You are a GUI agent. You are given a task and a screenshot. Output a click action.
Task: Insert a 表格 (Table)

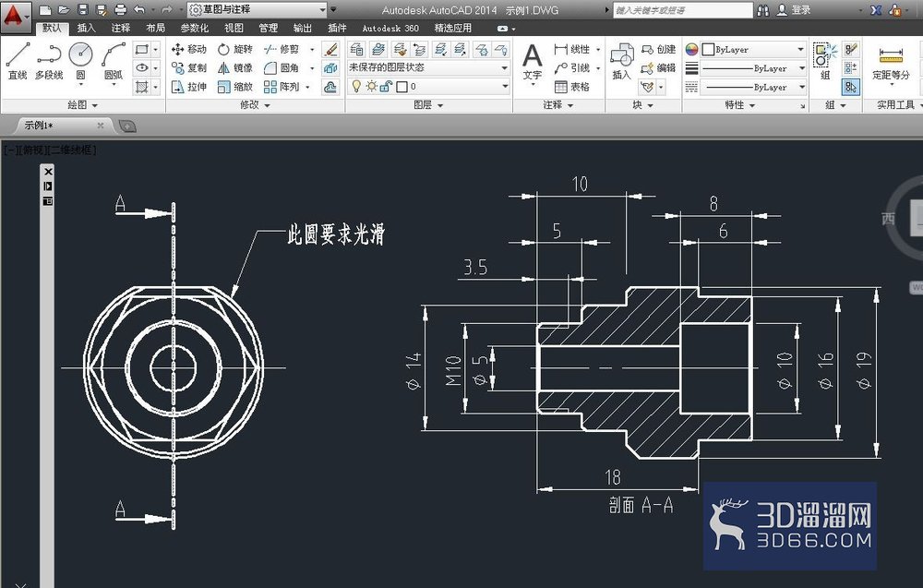tap(572, 87)
